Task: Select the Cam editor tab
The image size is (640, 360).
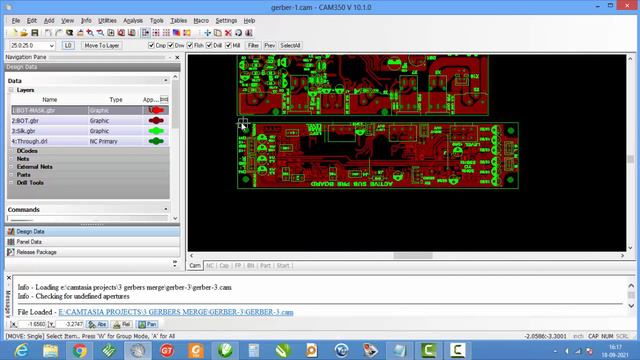Action: [195, 266]
